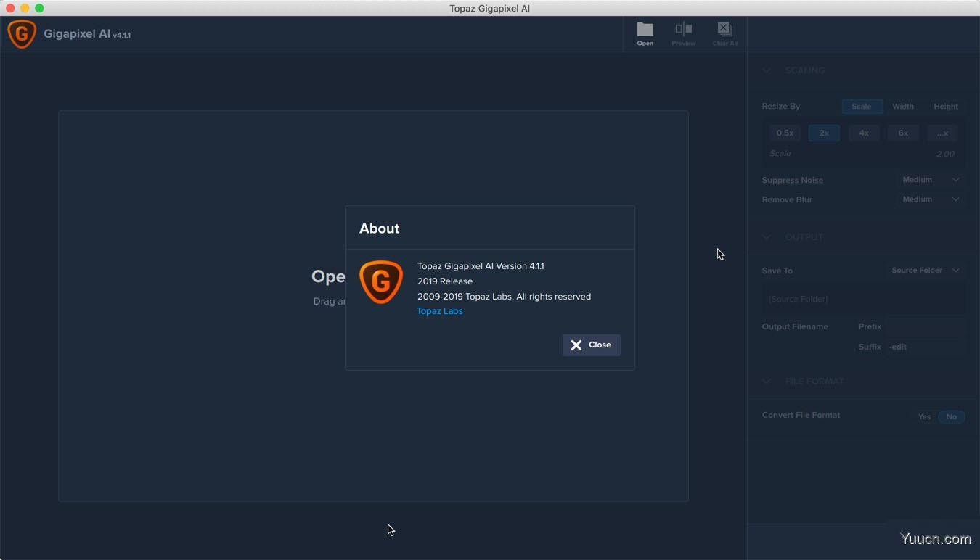Choose the custom ...x scale preset
This screenshot has height=560, width=980.
click(x=942, y=133)
